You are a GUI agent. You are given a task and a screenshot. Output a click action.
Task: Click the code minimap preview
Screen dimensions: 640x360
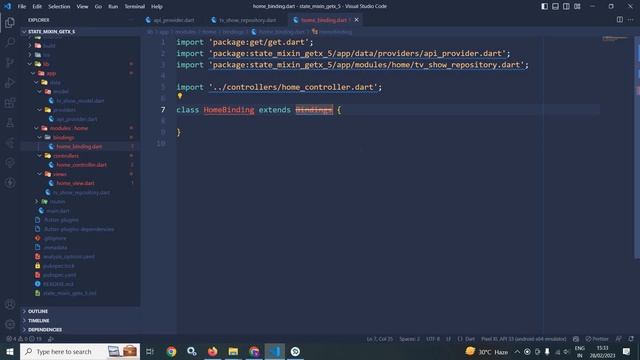(616, 39)
